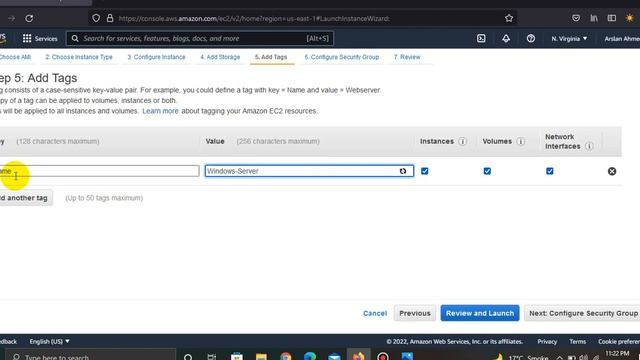Click the '(Up to 50 tags maximum)' text
The width and height of the screenshot is (640, 360).
(x=104, y=198)
